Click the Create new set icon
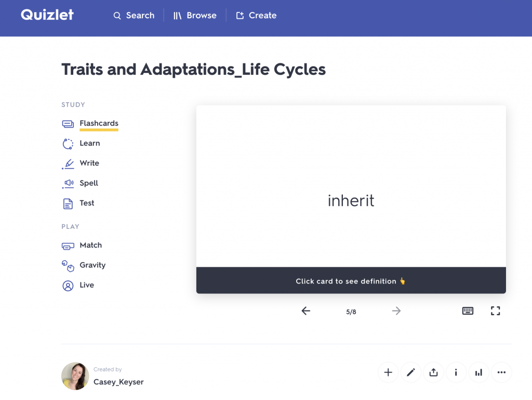Screen dimensions: 532x400 [x=240, y=15]
